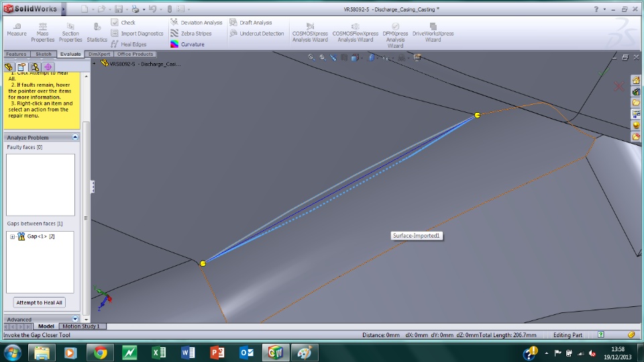
Task: Open DFMXpress Analysis Wizard
Action: 395,36
